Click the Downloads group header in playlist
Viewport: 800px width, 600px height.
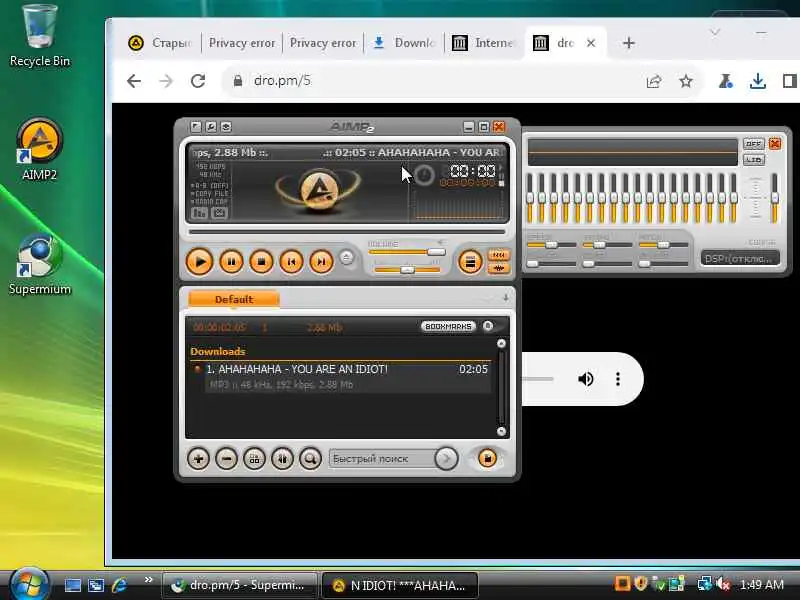coord(218,352)
